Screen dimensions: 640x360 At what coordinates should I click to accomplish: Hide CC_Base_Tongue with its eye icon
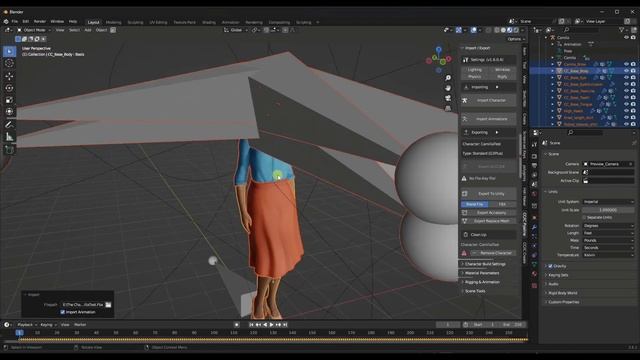tap(626, 104)
